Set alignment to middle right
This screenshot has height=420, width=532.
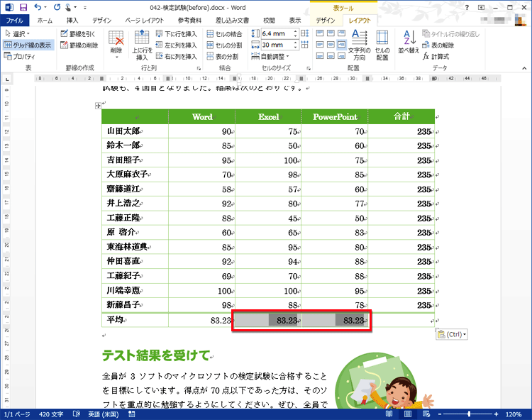coord(342,45)
